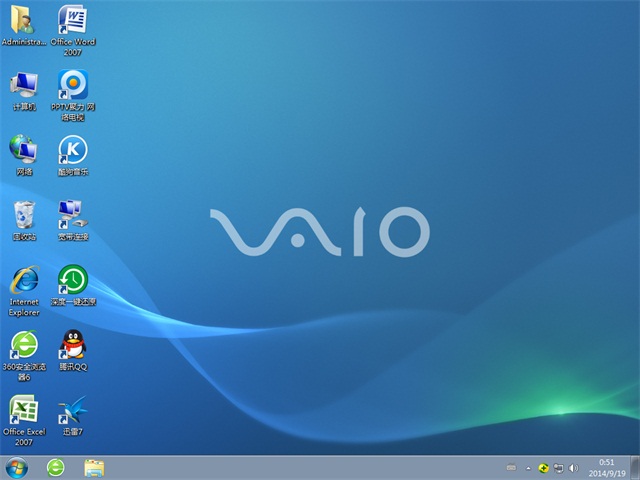Viewport: 640px width, 480px height.
Task: Select the Kugou Music (酷狗音乐) shortcut
Action: coord(72,150)
